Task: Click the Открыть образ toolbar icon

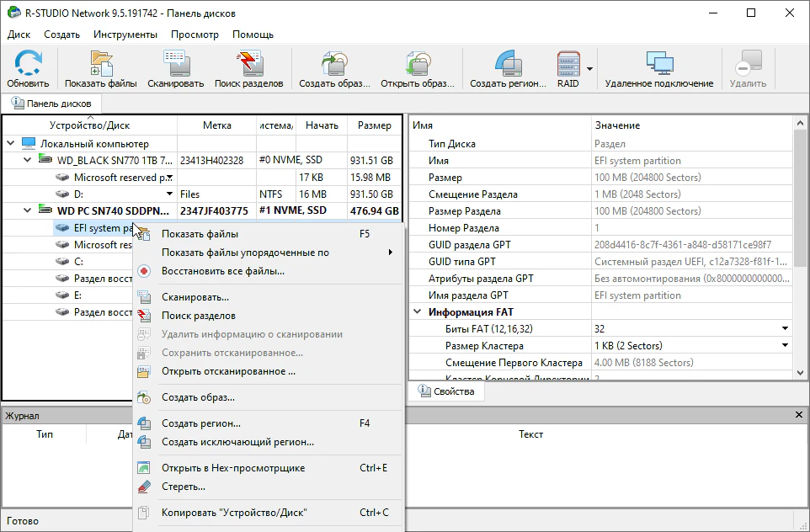Action: (x=418, y=69)
